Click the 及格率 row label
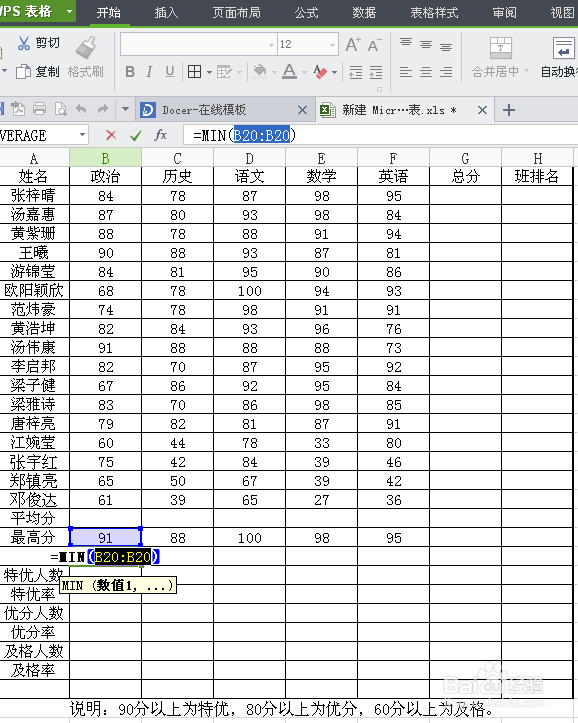 point(34,670)
